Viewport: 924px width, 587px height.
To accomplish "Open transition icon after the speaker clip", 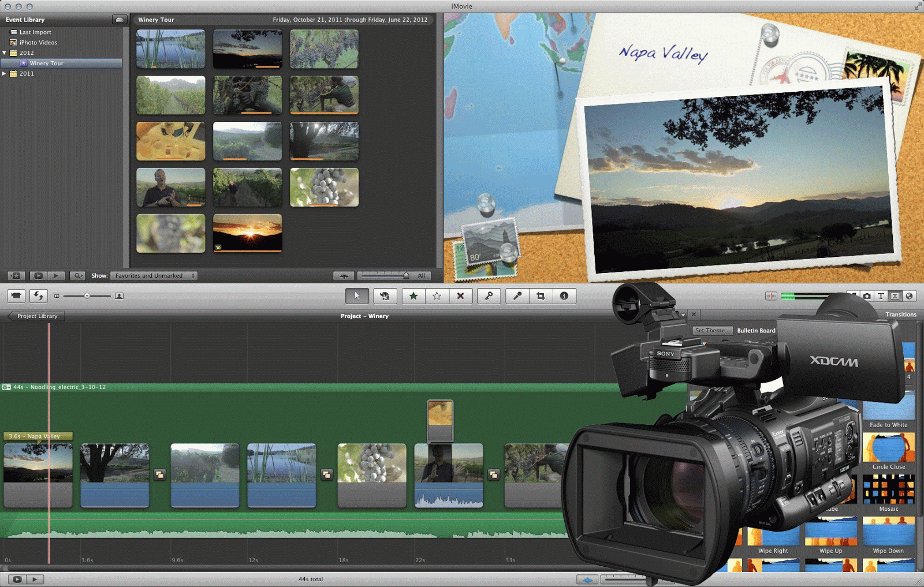I will coord(494,474).
